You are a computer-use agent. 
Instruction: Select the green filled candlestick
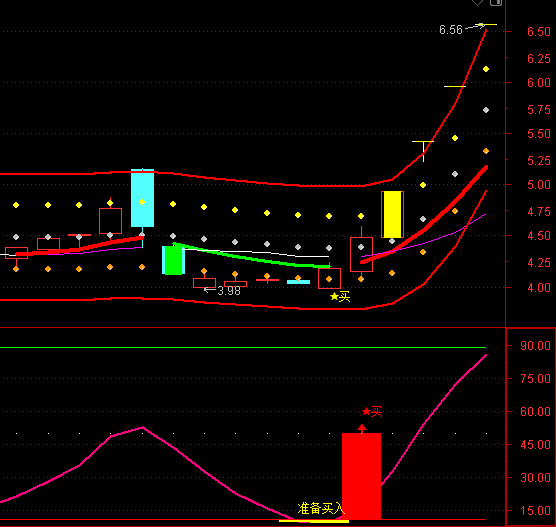173,260
